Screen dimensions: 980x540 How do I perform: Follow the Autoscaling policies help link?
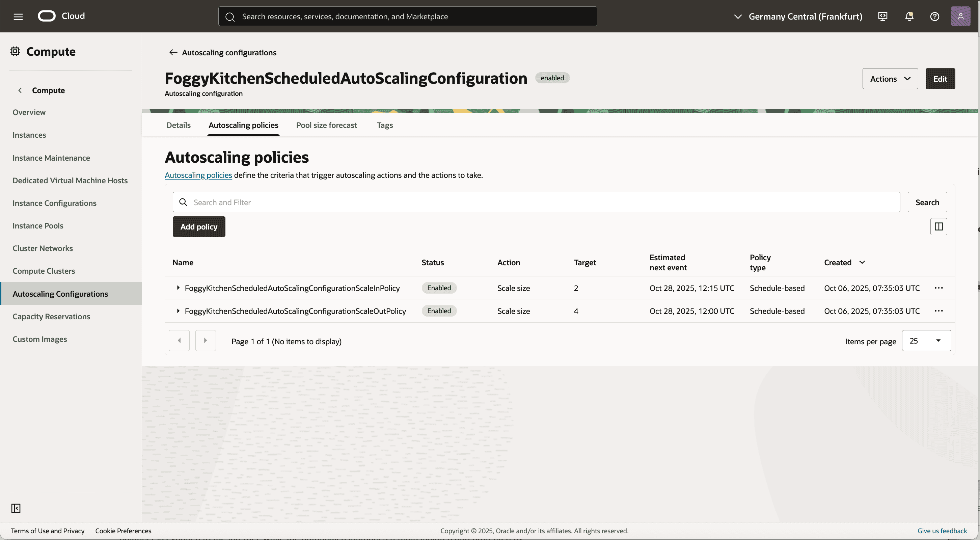tap(198, 175)
